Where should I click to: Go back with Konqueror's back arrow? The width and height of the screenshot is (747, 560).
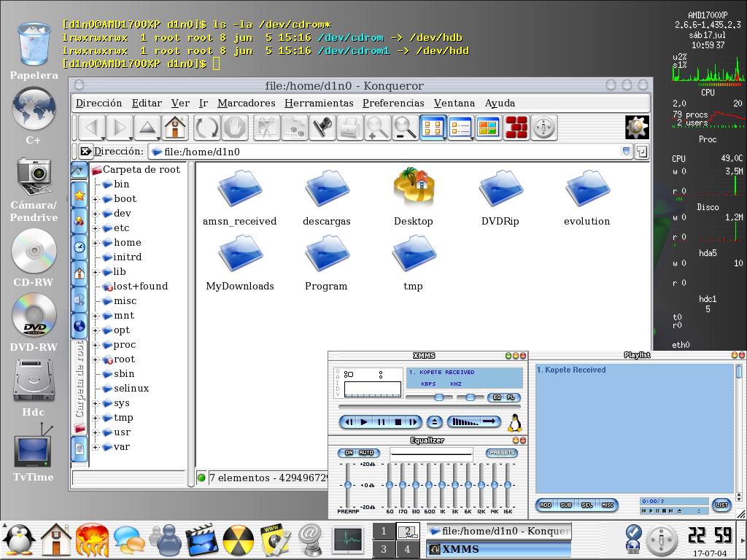coord(92,128)
